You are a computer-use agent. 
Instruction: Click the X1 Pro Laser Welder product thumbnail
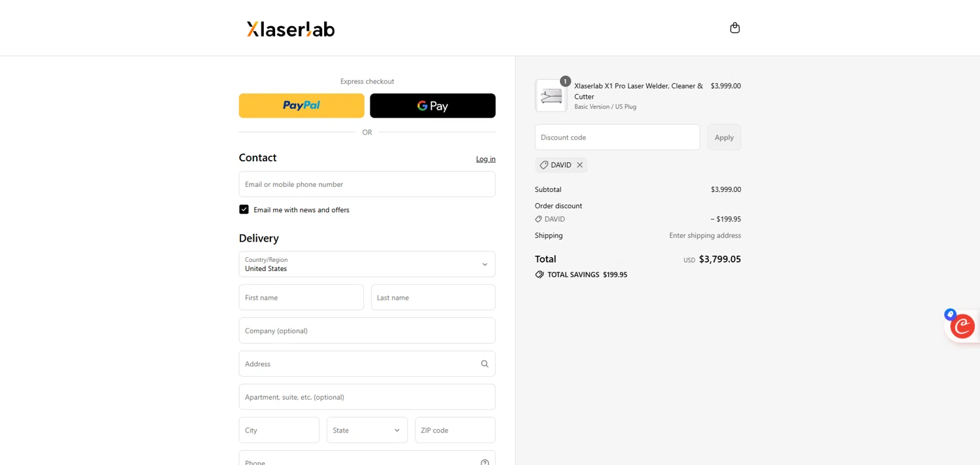(551, 96)
